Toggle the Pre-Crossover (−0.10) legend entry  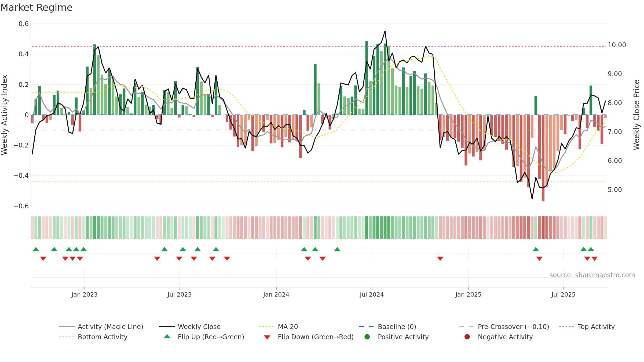pyautogui.click(x=504, y=327)
